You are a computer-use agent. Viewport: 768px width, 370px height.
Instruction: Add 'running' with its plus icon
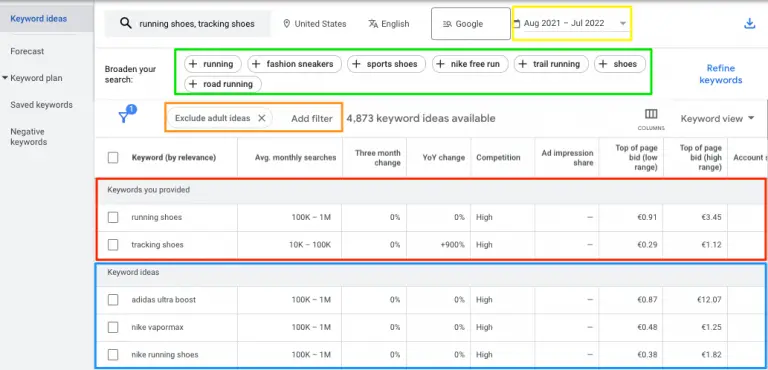[193, 64]
